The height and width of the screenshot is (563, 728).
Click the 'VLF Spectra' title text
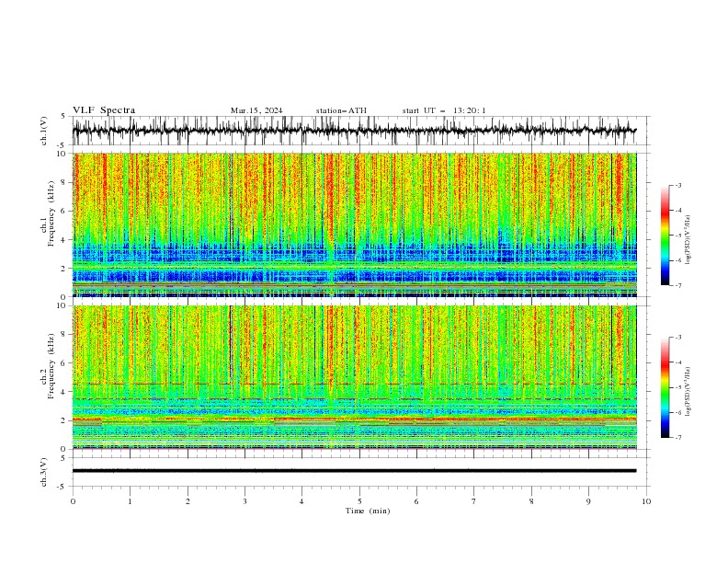[x=104, y=110]
